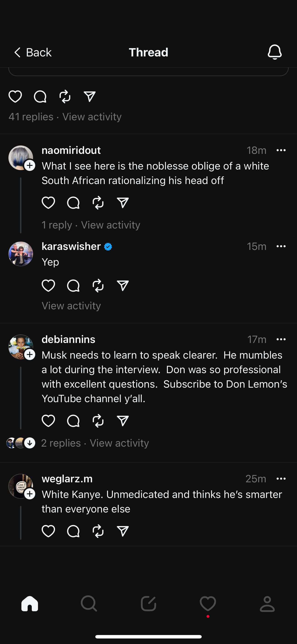Open more options for naomiridout's reply

[281, 150]
